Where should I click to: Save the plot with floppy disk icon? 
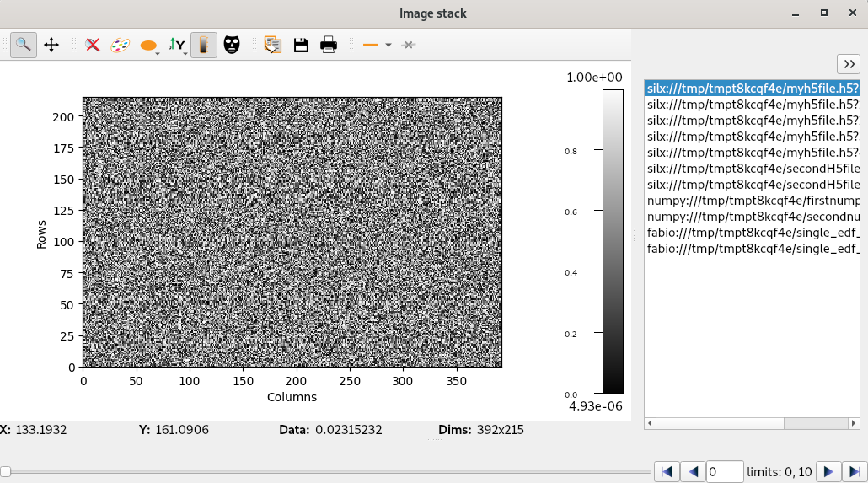pyautogui.click(x=301, y=45)
